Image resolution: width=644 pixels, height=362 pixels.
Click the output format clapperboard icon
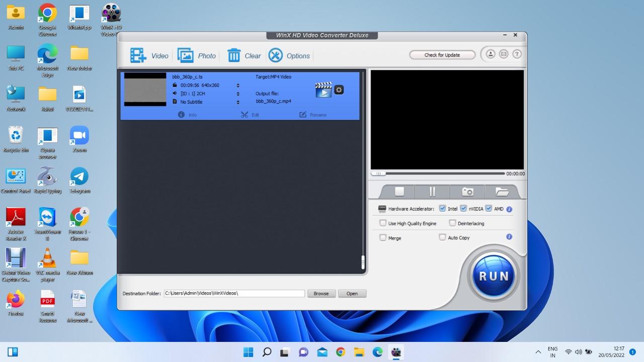tap(324, 90)
